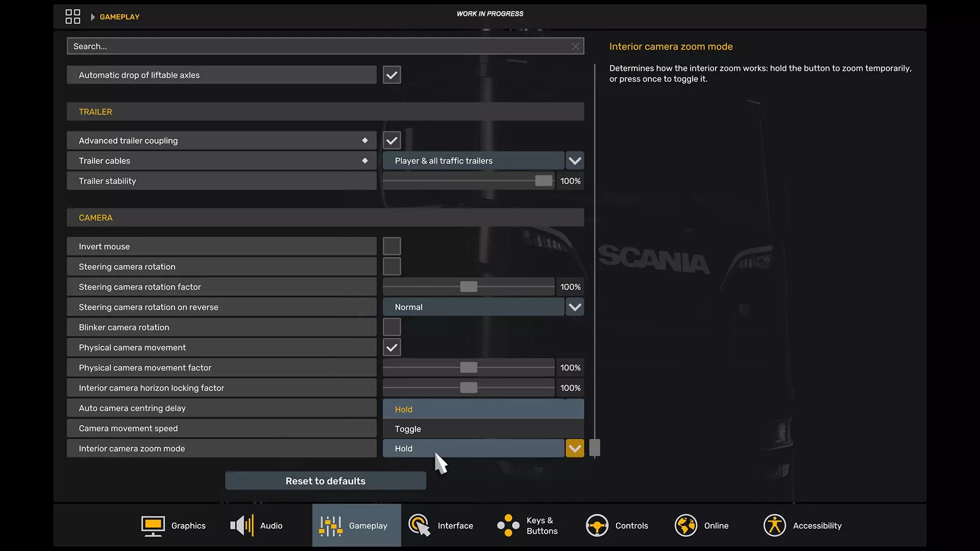Open Audio settings speaker icon
Screen dimensions: 980x551
[x=242, y=525]
